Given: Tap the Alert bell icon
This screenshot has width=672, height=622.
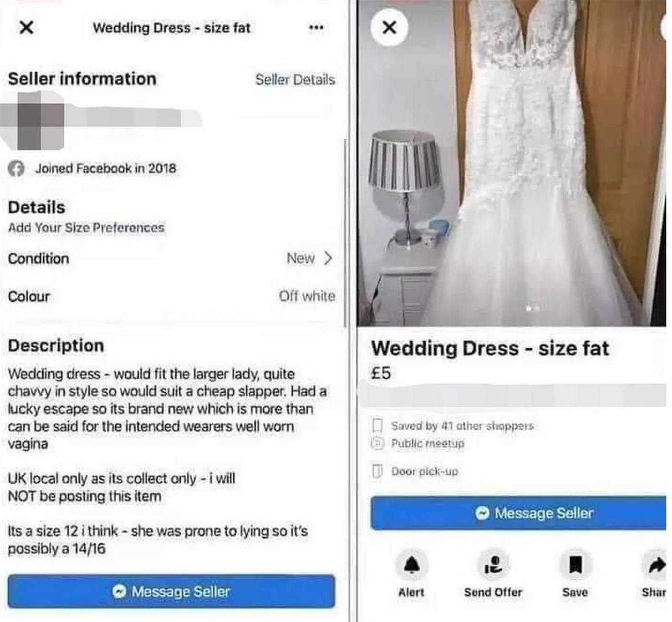Looking at the screenshot, I should tap(411, 565).
